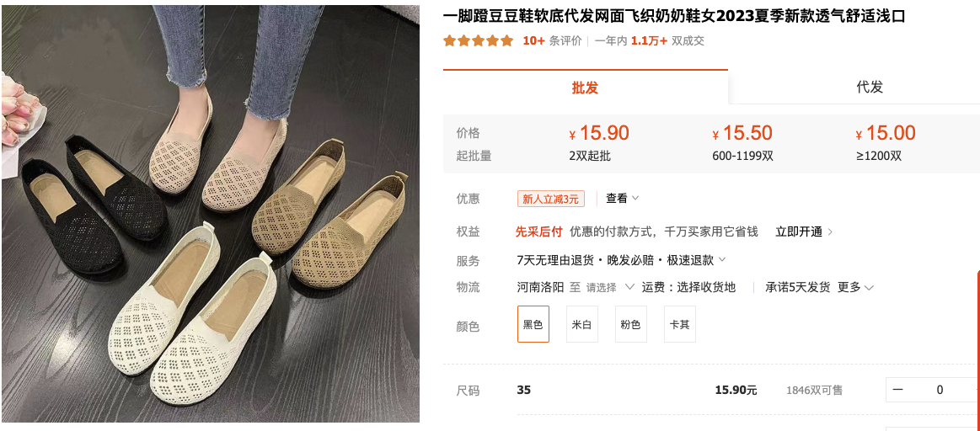This screenshot has height=431, width=980.
Task: Expand 更多 shipping options
Action: [x=855, y=287]
